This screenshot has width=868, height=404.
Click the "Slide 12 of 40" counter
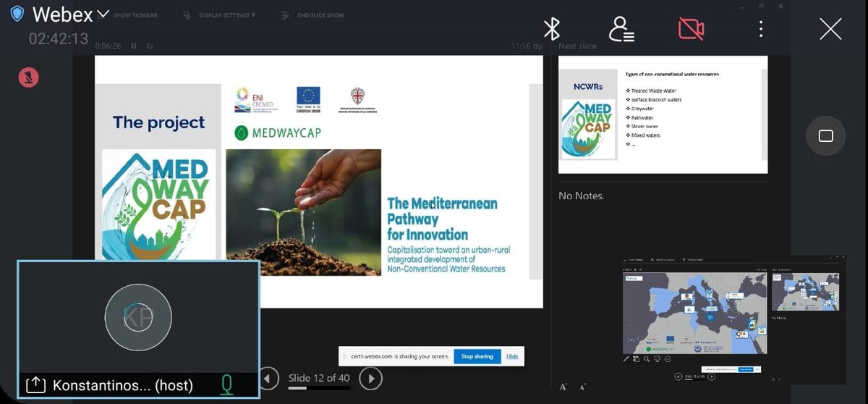[x=319, y=378]
